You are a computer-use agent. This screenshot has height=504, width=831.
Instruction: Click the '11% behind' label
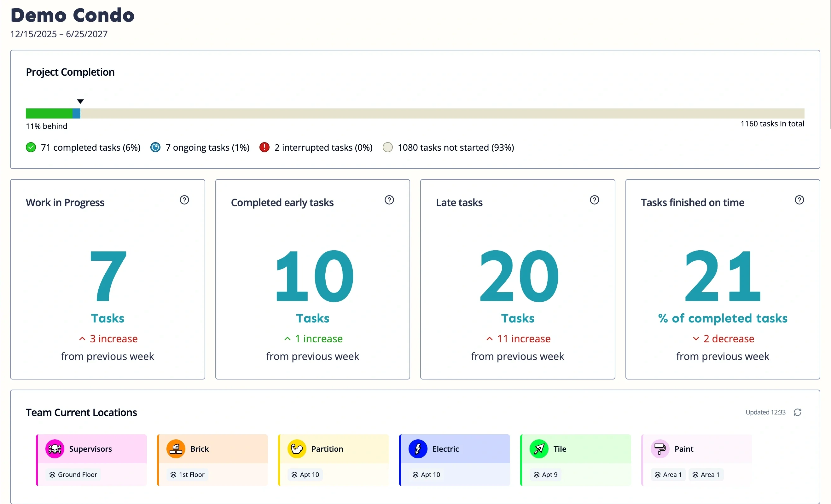[x=47, y=126]
